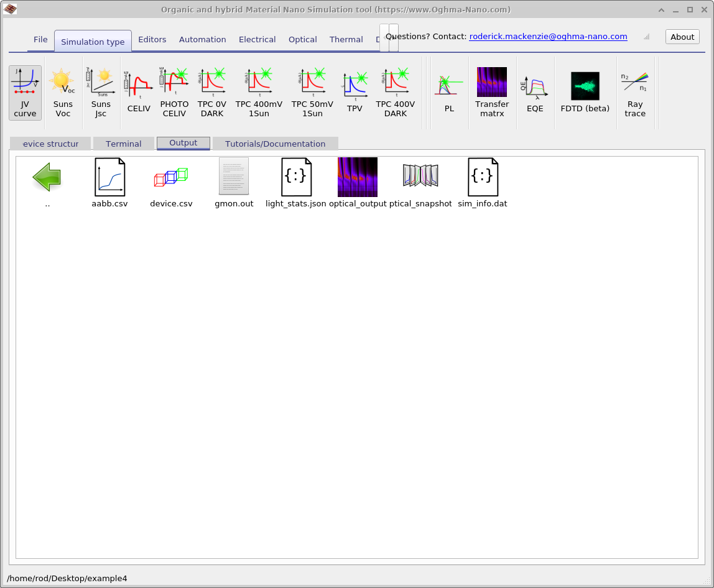This screenshot has width=714, height=588.
Task: Go up a directory using the green arrow
Action: (x=47, y=177)
